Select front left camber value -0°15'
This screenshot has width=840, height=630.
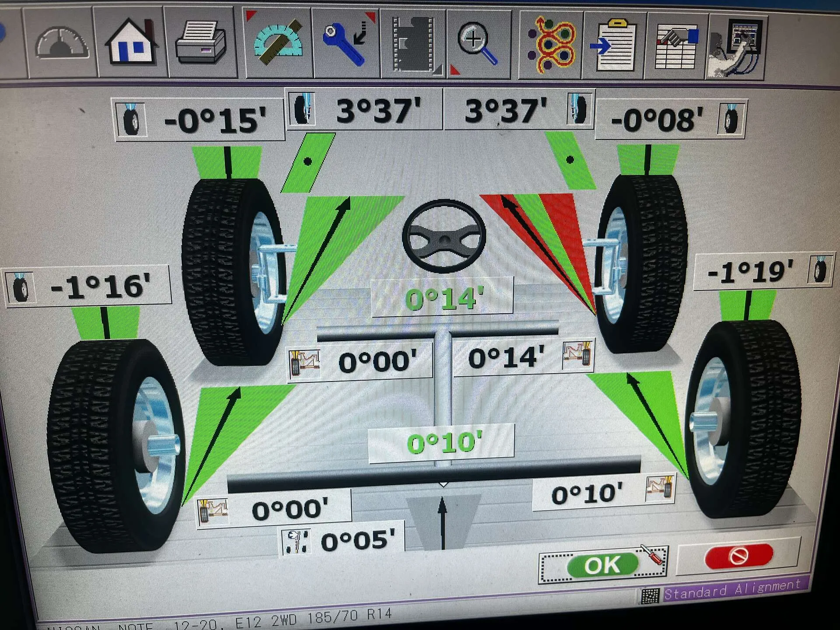214,120
